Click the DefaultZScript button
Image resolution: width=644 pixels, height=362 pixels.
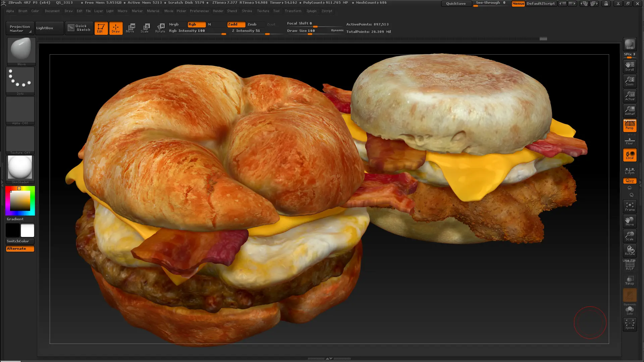point(541,4)
